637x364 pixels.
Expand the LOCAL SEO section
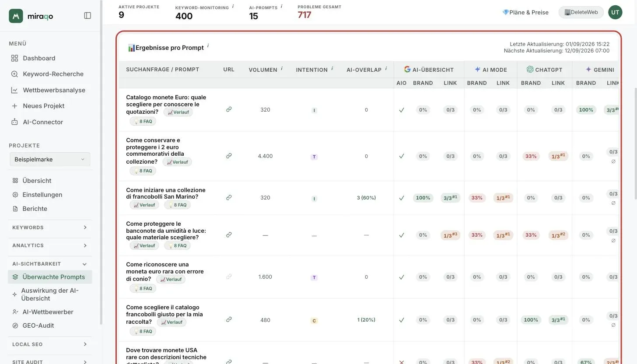[x=50, y=344]
